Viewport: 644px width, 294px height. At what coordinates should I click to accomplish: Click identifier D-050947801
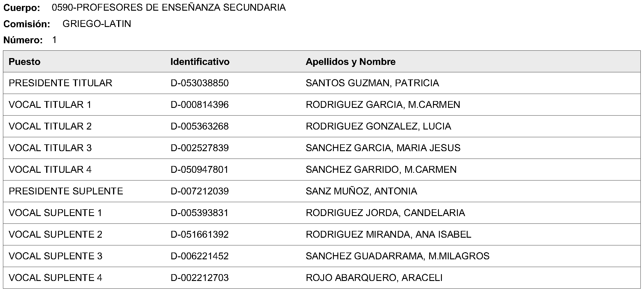coord(199,170)
